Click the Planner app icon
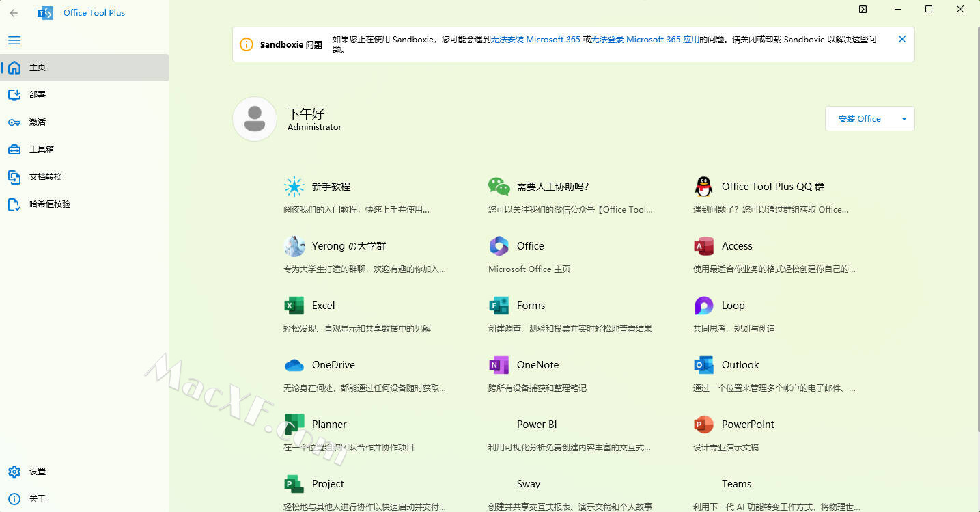Image resolution: width=980 pixels, height=512 pixels. click(x=294, y=425)
